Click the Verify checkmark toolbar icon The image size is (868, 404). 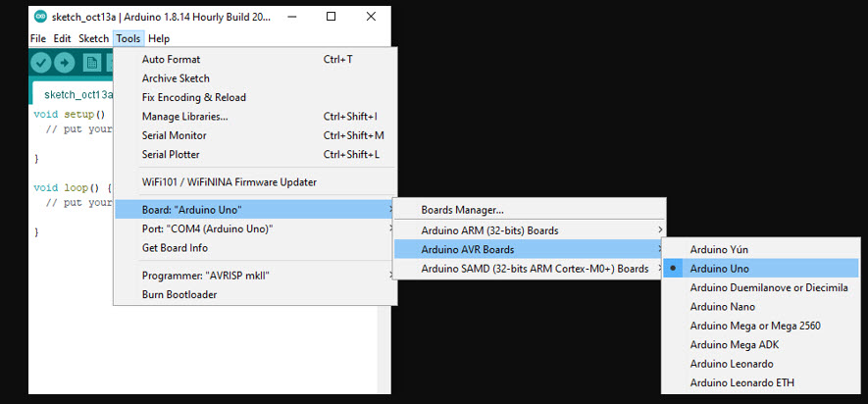41,63
